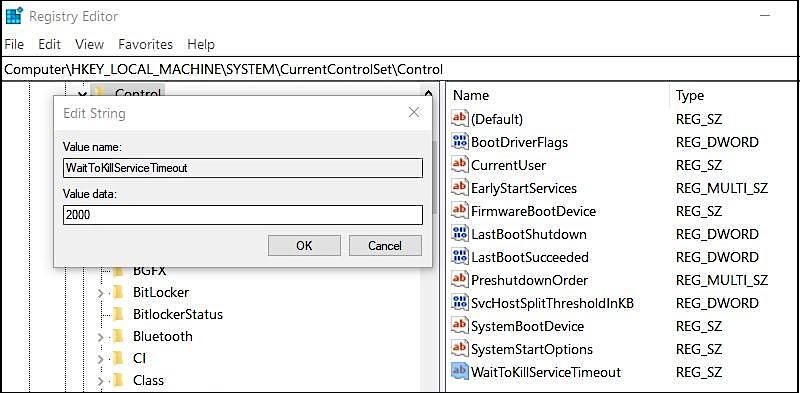Click the PreshutdownOrder value icon

coord(460,279)
